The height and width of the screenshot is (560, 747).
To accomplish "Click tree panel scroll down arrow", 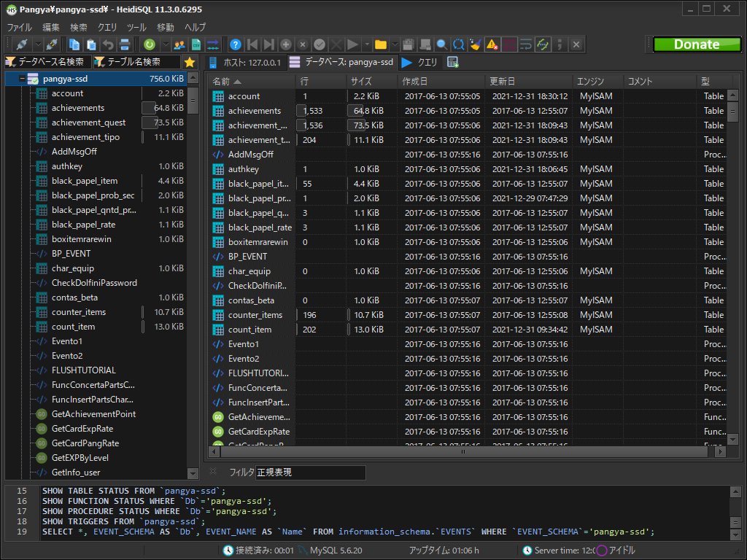I will (x=193, y=474).
